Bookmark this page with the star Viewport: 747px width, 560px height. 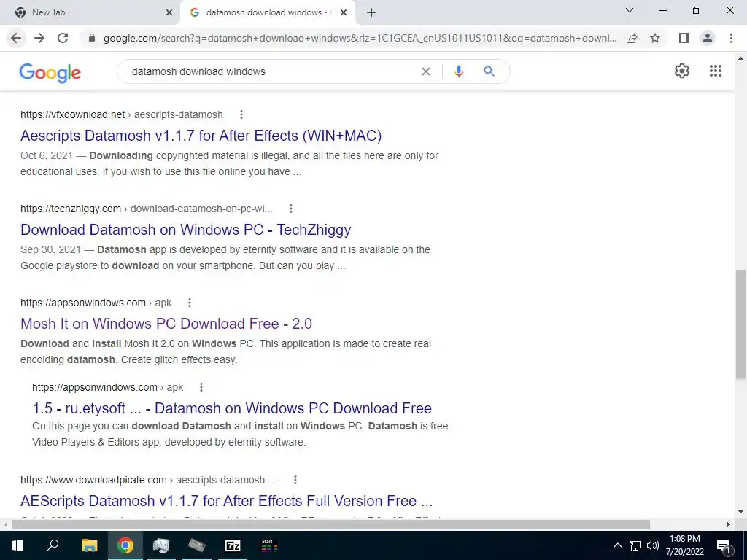pos(655,38)
